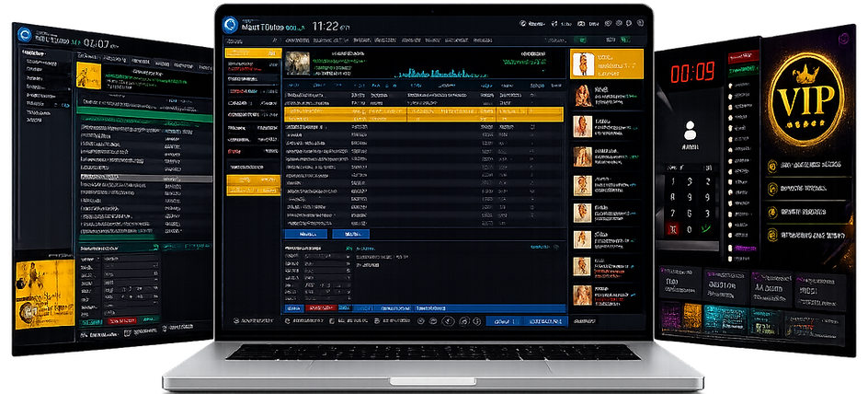868x394 pixels.
Task: Tap the 8 key on right window keypad
Action: pos(673,198)
